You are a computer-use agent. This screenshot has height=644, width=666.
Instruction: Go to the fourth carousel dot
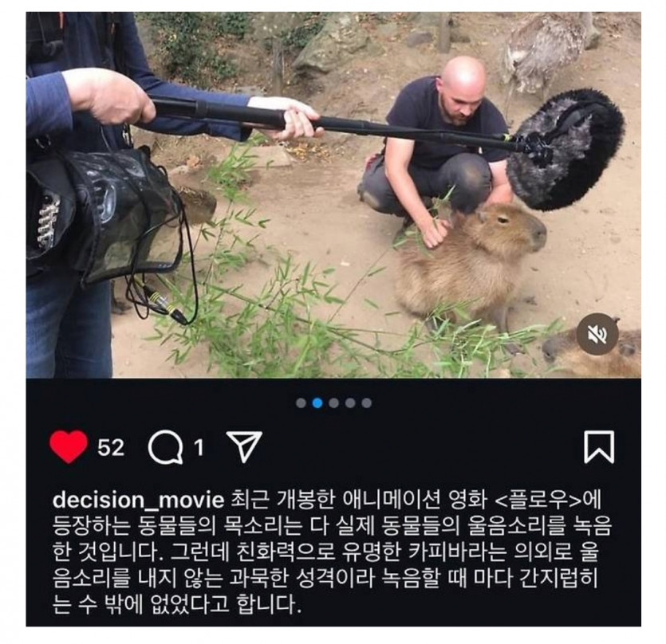[x=350, y=402]
